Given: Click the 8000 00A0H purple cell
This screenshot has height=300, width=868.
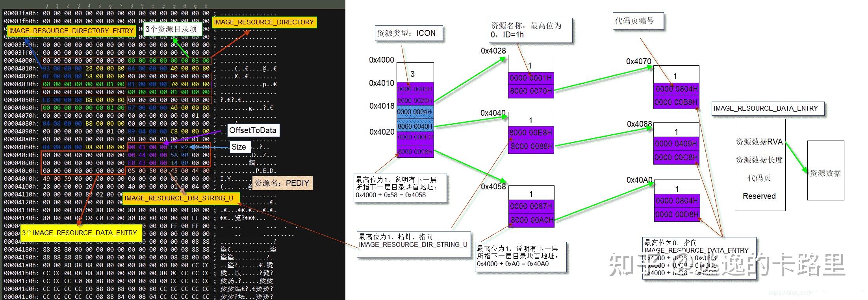Looking at the screenshot, I should tap(531, 220).
